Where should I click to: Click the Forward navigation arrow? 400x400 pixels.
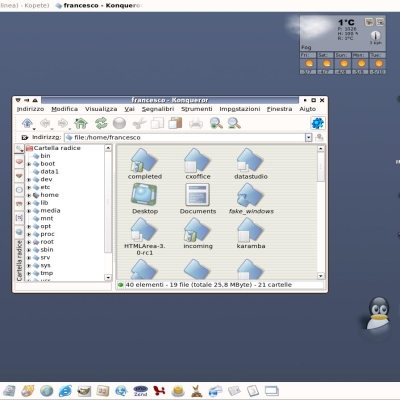tap(63, 123)
